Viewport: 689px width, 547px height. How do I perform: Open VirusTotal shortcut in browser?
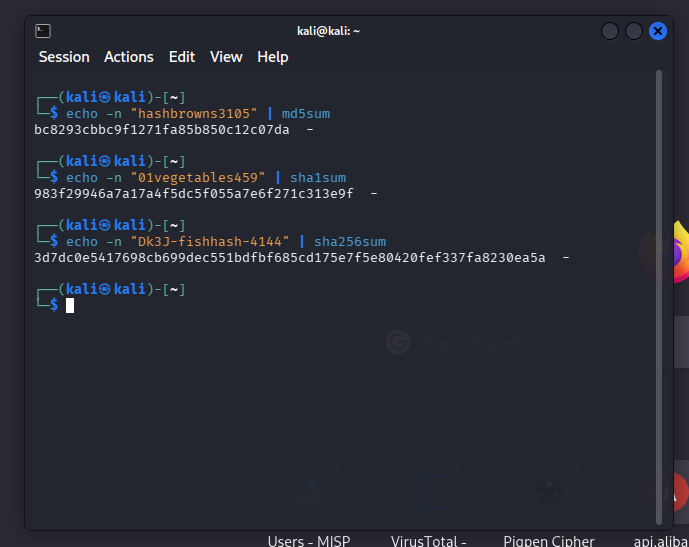coord(428,540)
